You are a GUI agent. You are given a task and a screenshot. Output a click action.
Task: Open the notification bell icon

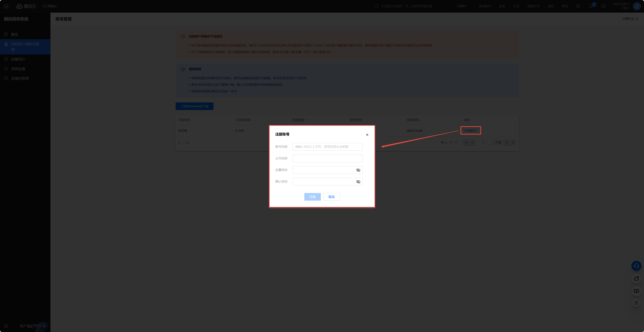(591, 7)
